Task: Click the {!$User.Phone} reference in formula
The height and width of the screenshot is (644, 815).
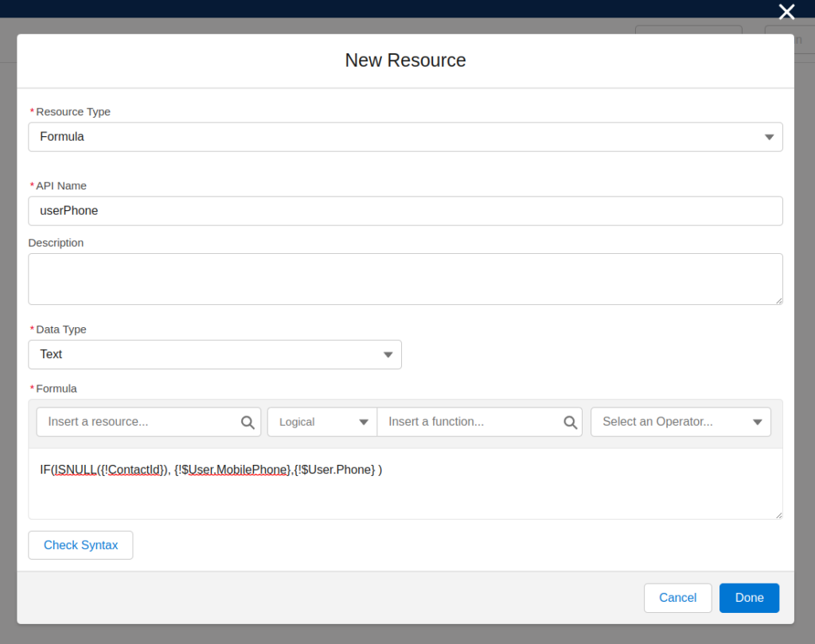Action: click(334, 470)
